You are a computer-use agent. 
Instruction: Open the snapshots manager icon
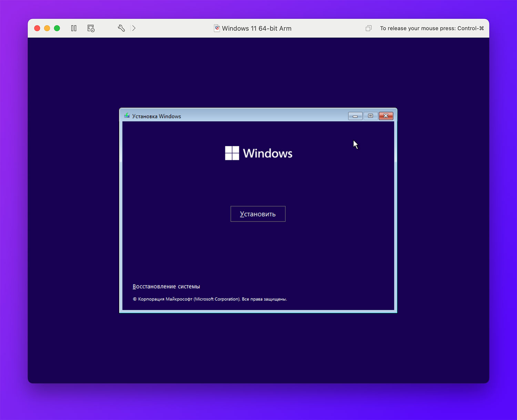click(91, 28)
